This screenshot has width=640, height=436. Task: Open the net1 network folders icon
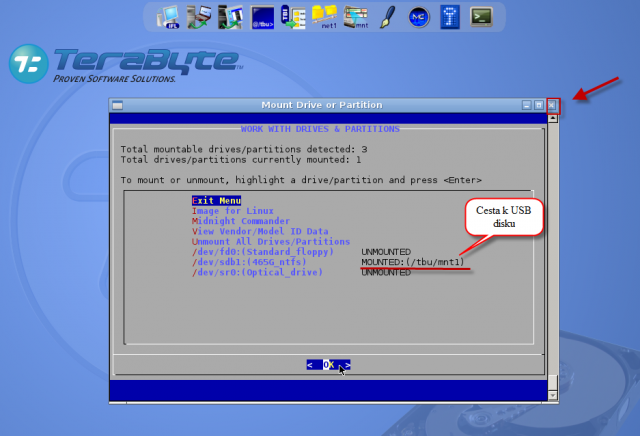tap(325, 17)
